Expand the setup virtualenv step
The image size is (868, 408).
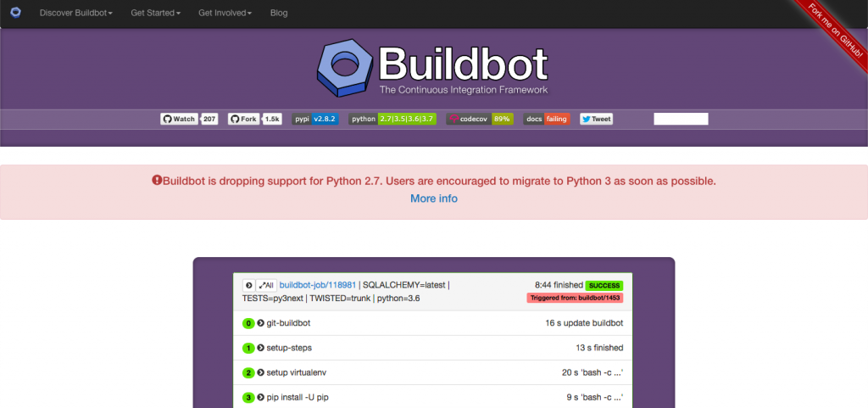click(x=261, y=372)
